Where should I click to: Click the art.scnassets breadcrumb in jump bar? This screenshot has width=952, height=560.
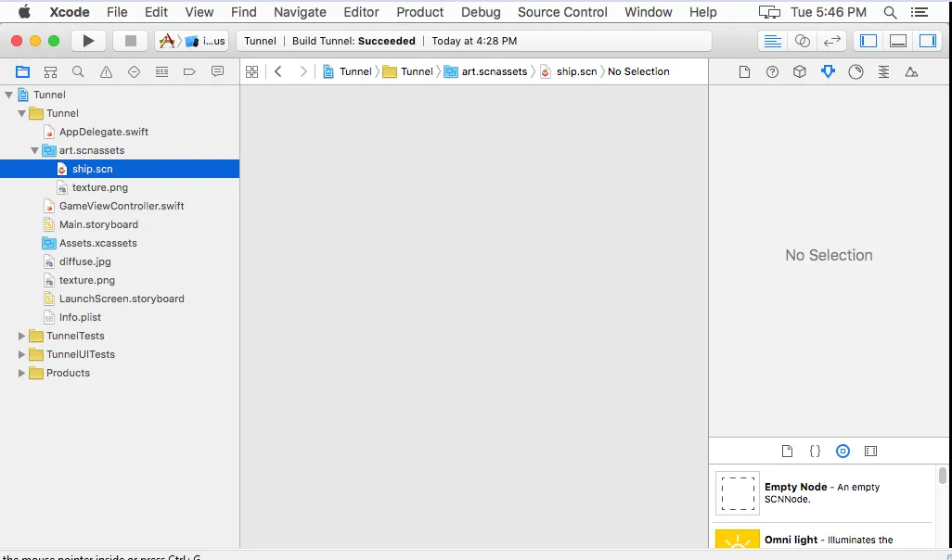coord(486,71)
